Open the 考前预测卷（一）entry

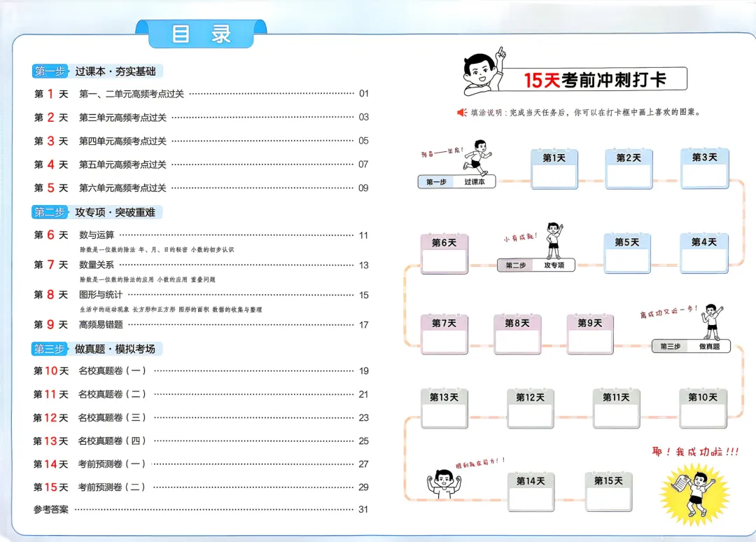(201, 464)
